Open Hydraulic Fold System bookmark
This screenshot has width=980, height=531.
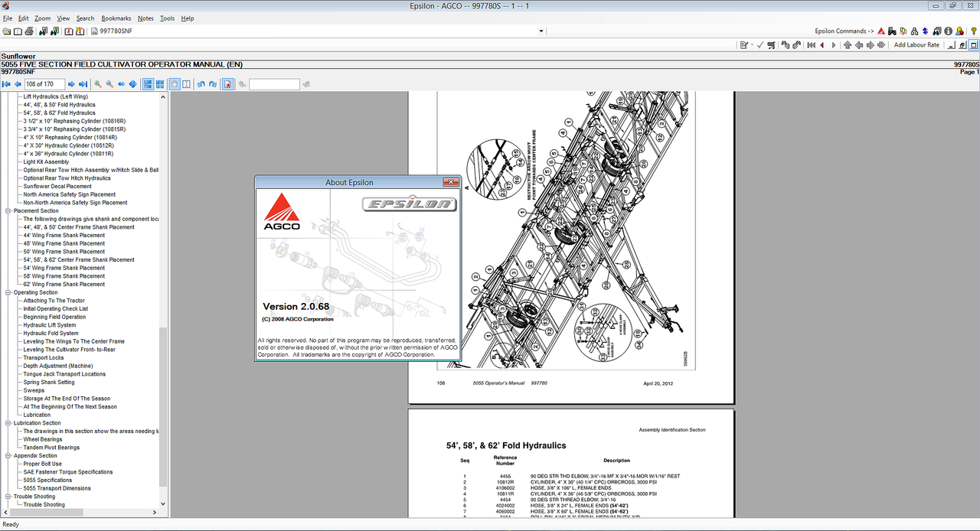coord(51,334)
